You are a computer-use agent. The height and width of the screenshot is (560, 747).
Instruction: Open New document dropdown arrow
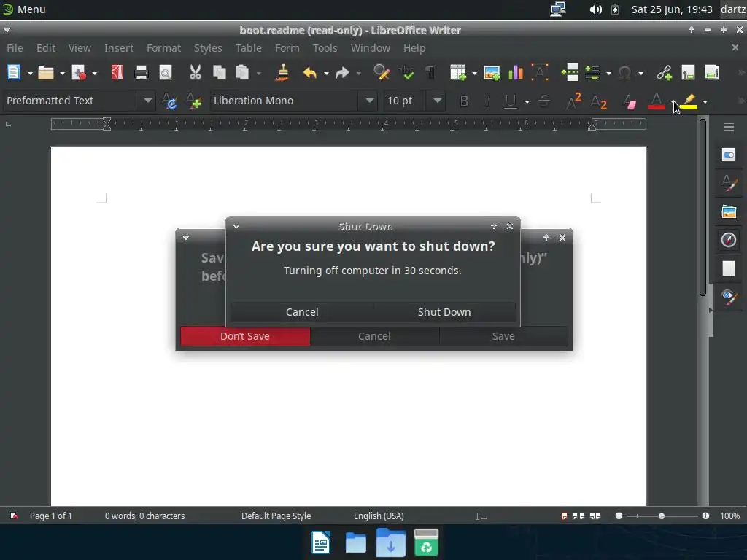[30, 74]
